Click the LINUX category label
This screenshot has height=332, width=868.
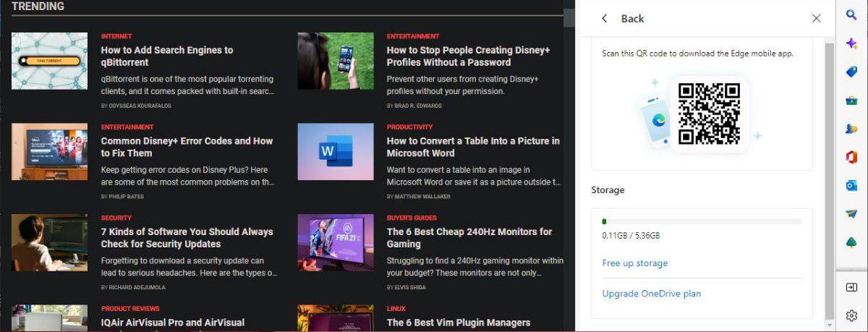click(396, 309)
